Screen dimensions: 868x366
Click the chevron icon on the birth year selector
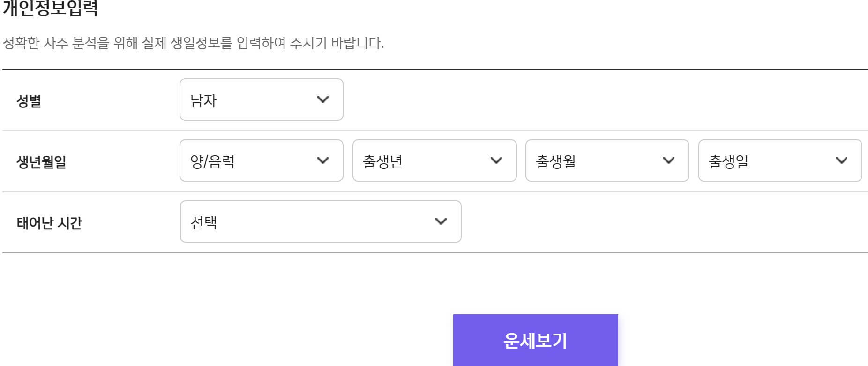495,160
